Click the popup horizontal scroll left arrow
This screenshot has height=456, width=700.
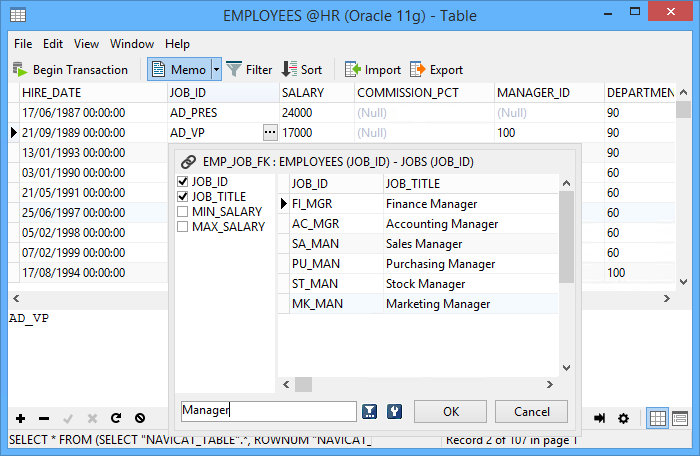[x=286, y=384]
